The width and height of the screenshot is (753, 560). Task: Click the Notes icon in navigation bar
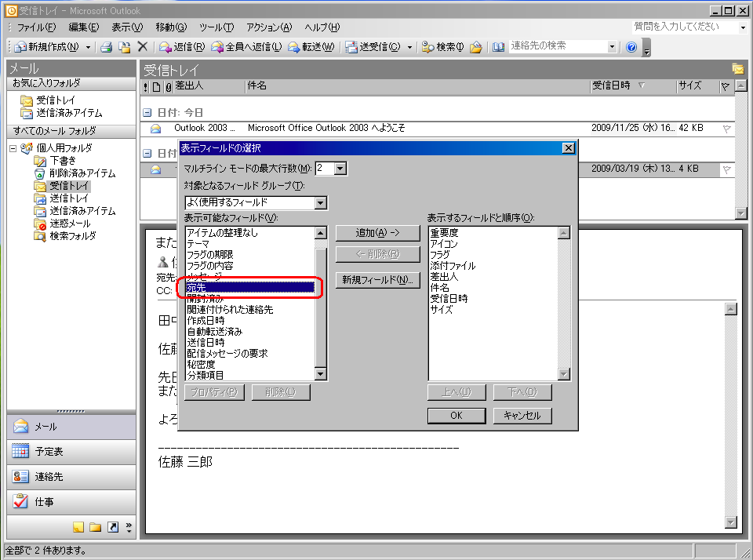pyautogui.click(x=78, y=527)
